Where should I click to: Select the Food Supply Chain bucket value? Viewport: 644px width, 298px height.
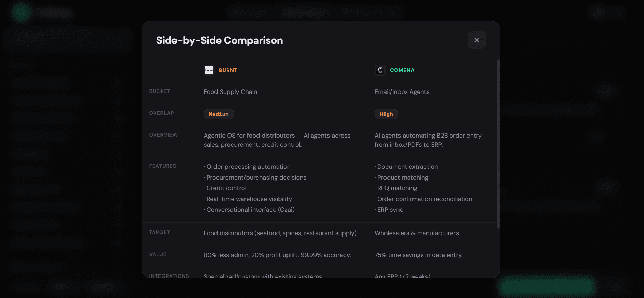(x=230, y=92)
